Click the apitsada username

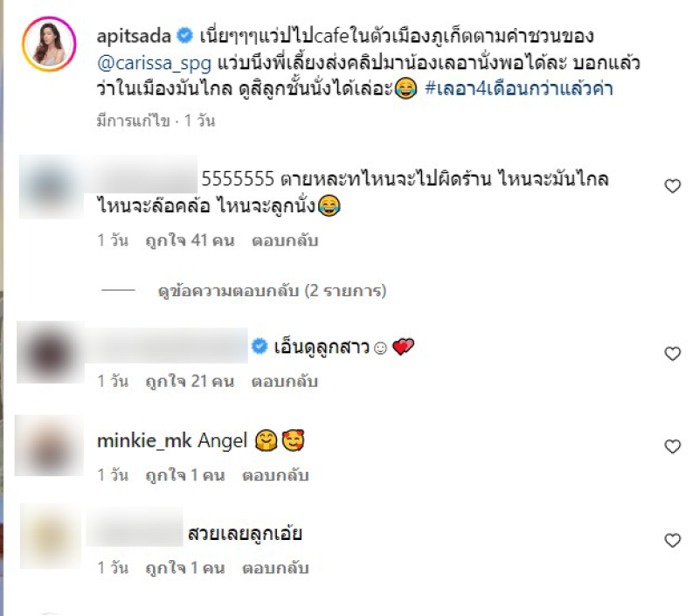pyautogui.click(x=134, y=36)
